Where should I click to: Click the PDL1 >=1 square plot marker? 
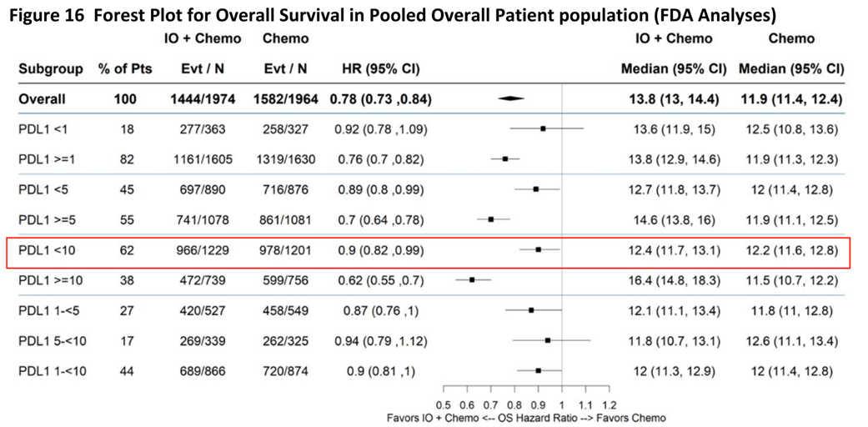[x=505, y=159]
